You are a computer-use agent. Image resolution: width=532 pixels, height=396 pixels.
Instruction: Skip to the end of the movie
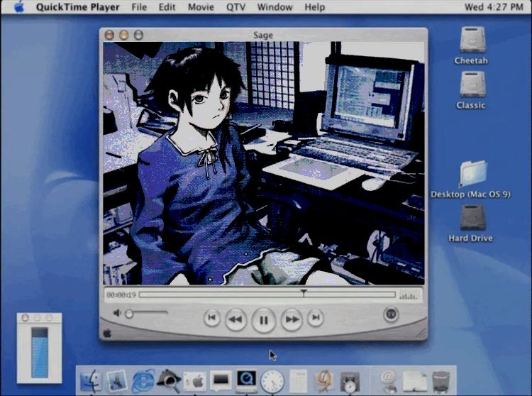point(316,319)
